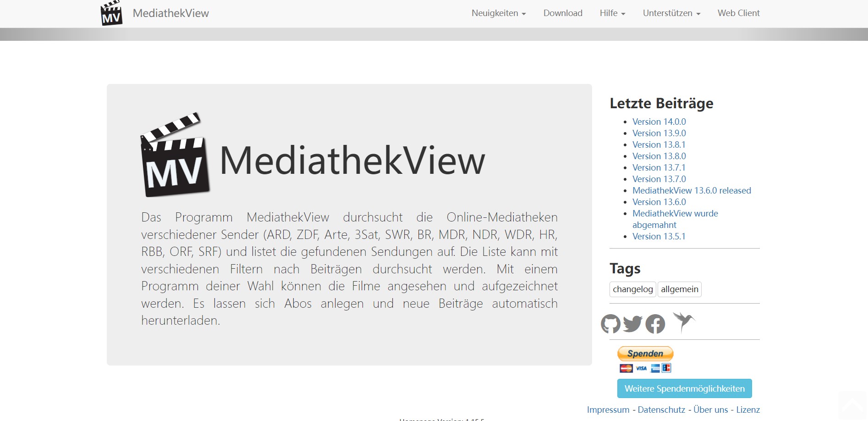Open the Twitter bird icon link

633,324
